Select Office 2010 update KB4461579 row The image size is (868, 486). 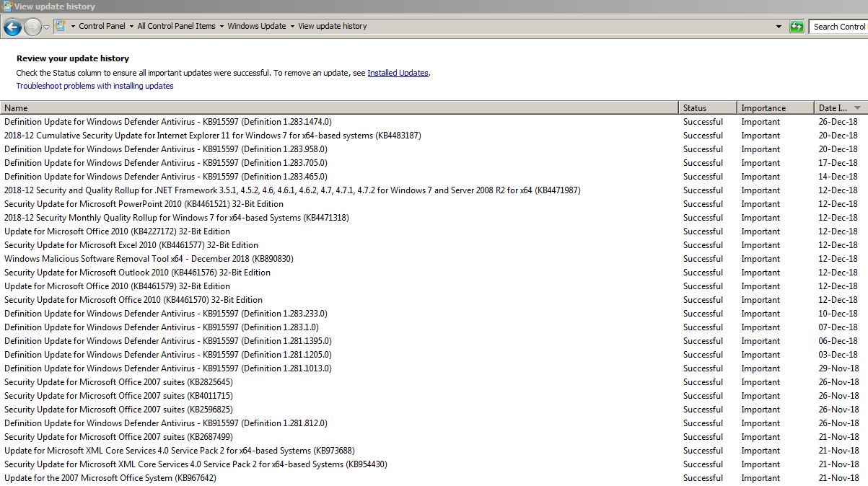click(x=433, y=286)
